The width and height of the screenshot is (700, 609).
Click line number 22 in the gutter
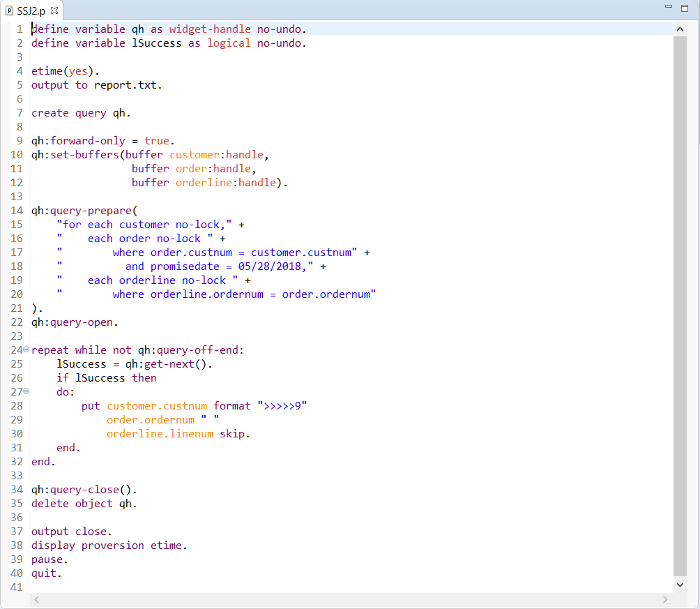(17, 322)
